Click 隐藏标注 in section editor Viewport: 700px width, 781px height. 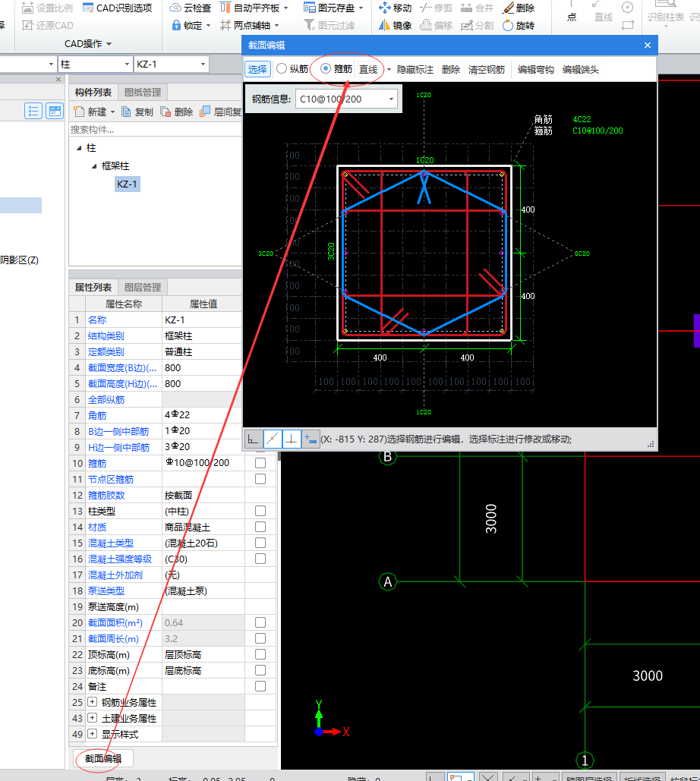(415, 69)
